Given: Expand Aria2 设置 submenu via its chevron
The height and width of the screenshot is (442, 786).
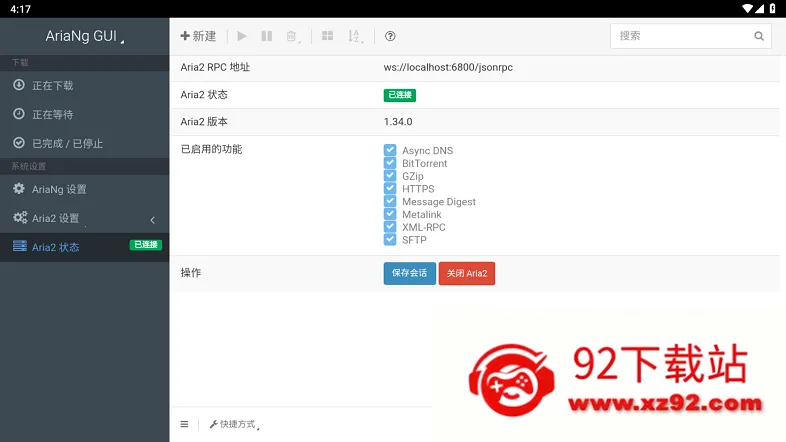Looking at the screenshot, I should [x=152, y=219].
